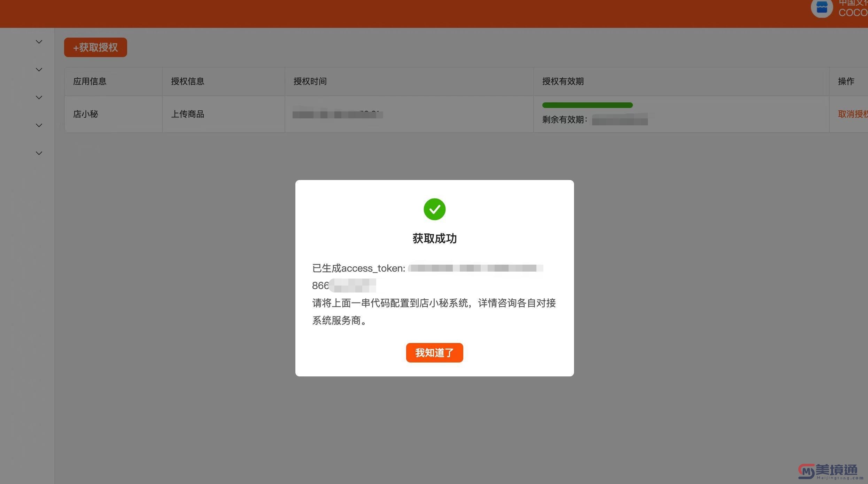Screen dimensions: 868x484
Task: Expand the first sidebar chevron
Action: click(x=39, y=42)
